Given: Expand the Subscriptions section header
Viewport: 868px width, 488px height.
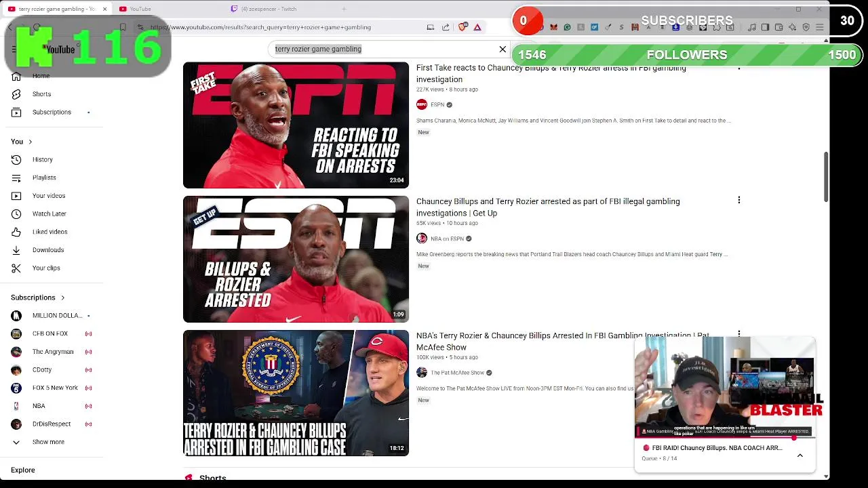Looking at the screenshot, I should (x=38, y=298).
